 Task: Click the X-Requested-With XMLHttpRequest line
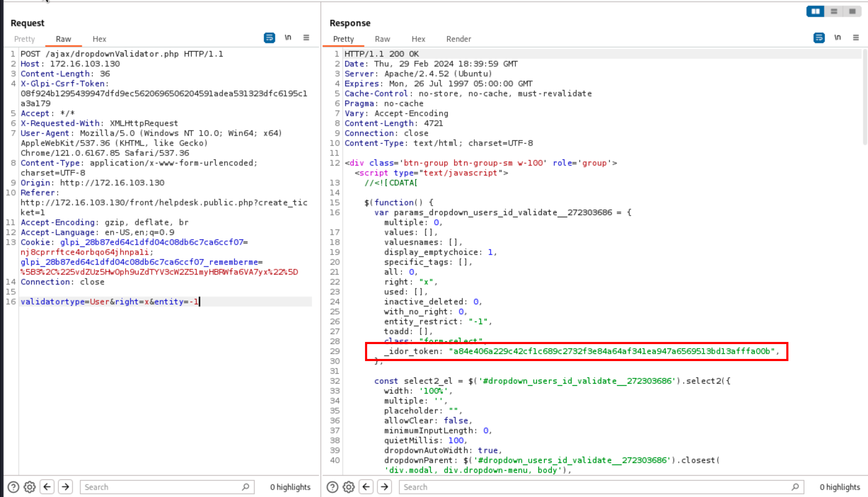pos(99,123)
